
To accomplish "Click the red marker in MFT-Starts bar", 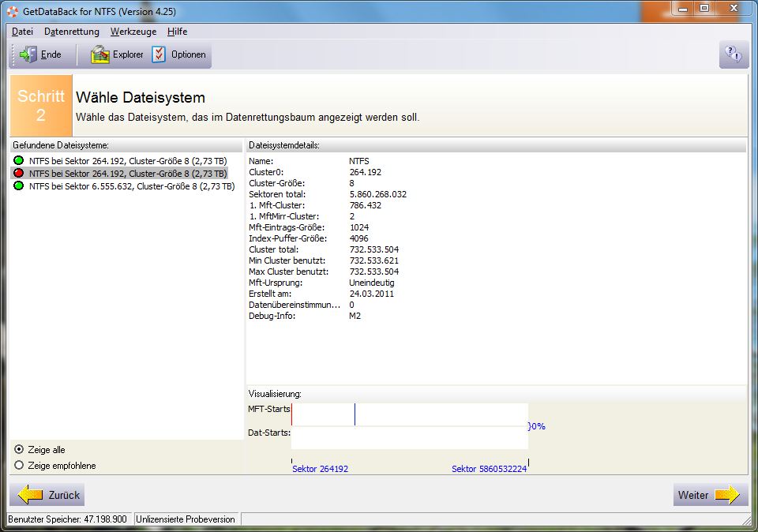I will pyautogui.click(x=292, y=414).
